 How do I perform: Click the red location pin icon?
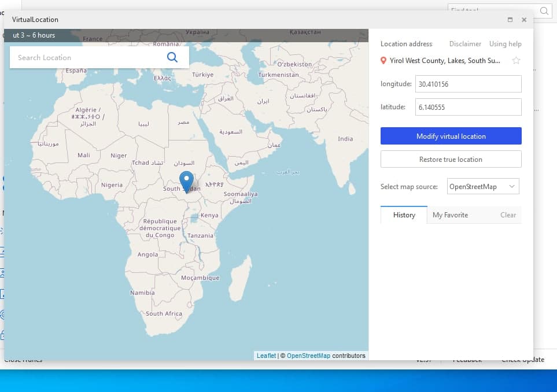point(383,61)
